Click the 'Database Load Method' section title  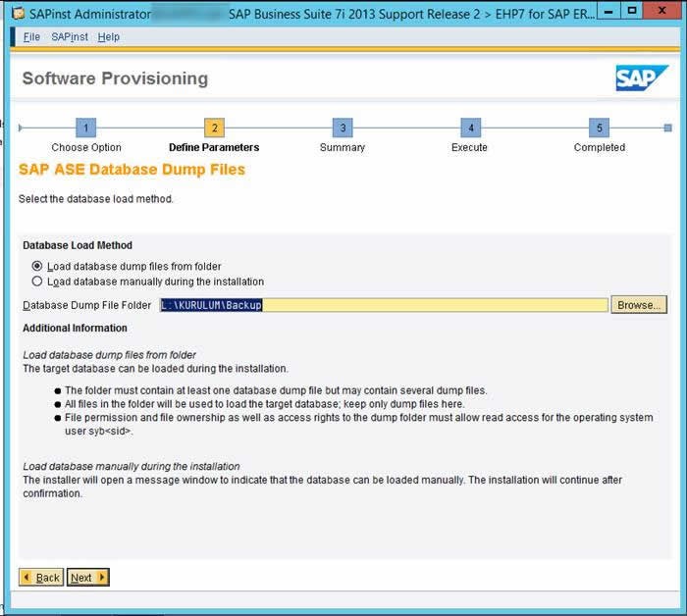(x=78, y=245)
